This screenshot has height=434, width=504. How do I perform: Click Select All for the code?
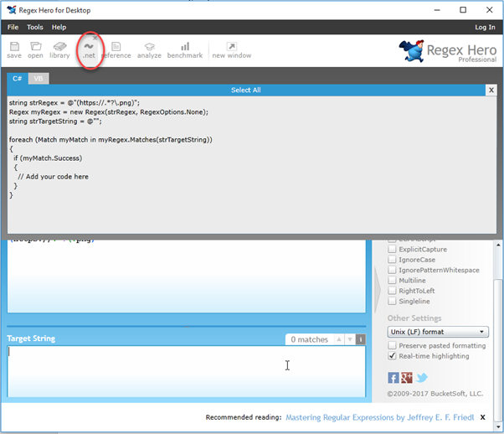coord(246,90)
